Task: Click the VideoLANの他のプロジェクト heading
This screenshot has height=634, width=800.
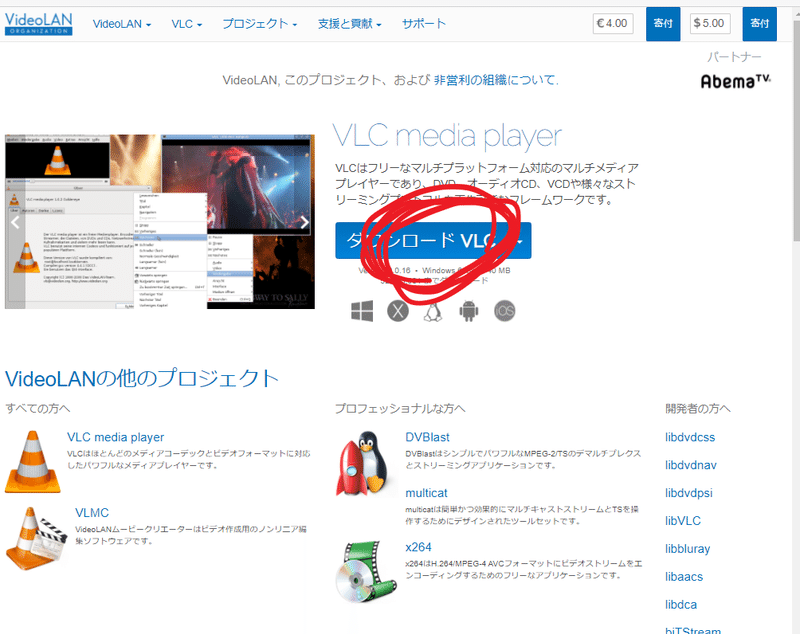Action: click(141, 378)
